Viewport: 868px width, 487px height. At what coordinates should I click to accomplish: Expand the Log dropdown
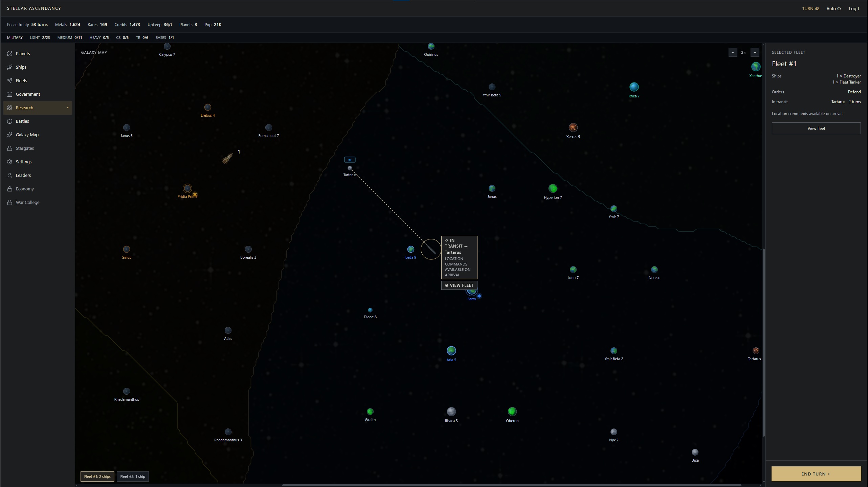click(854, 8)
